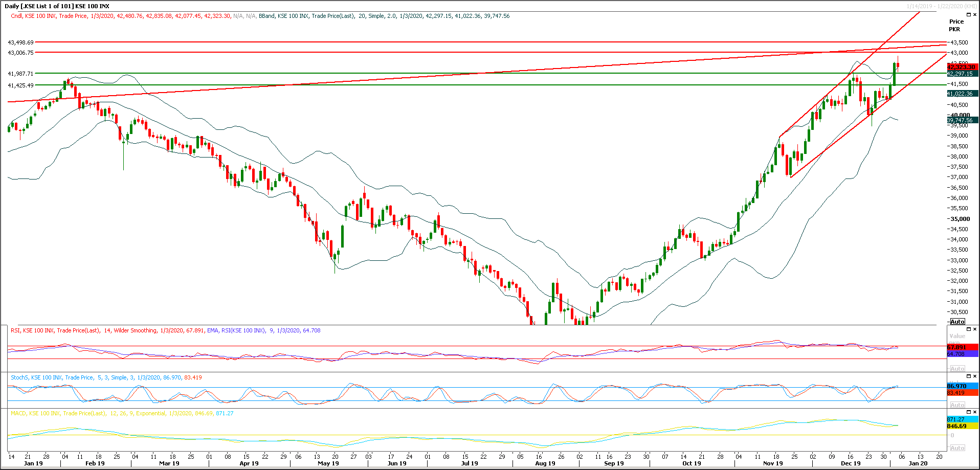Maximize the StochS indicator pane

pos(969,376)
